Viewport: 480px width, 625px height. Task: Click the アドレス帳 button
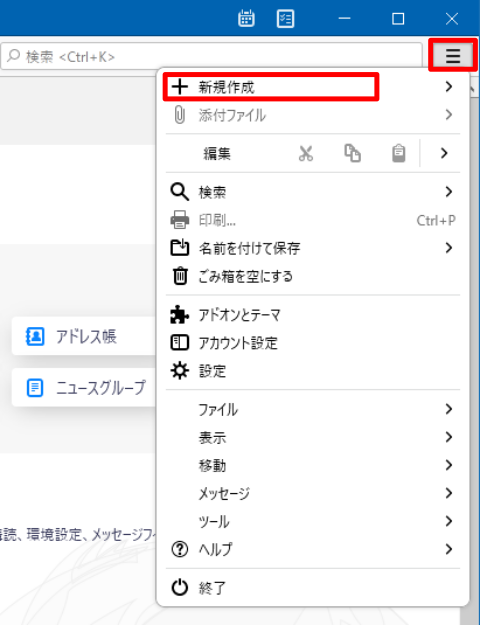click(84, 336)
